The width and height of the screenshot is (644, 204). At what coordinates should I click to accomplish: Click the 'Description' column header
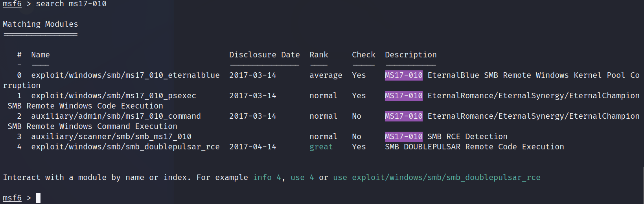pos(411,55)
